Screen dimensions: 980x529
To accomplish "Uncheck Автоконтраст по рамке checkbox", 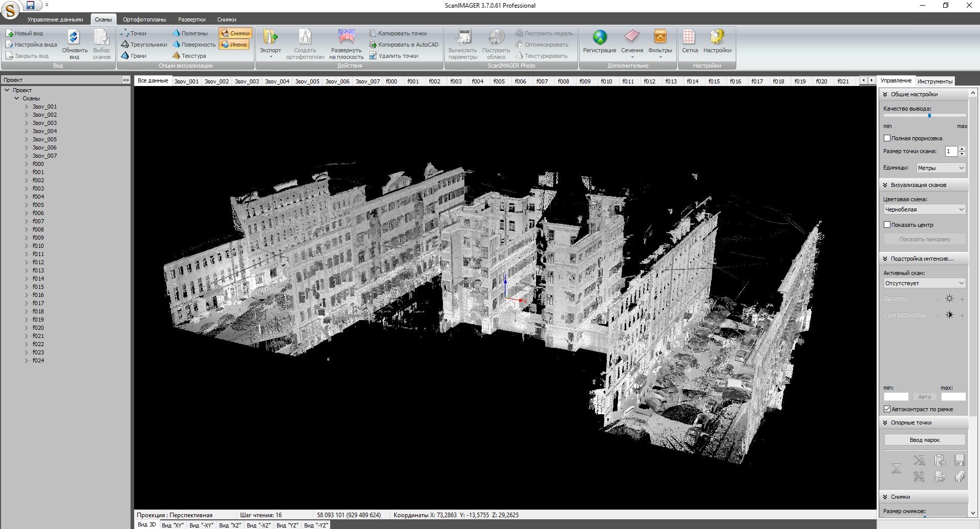I will 887,409.
